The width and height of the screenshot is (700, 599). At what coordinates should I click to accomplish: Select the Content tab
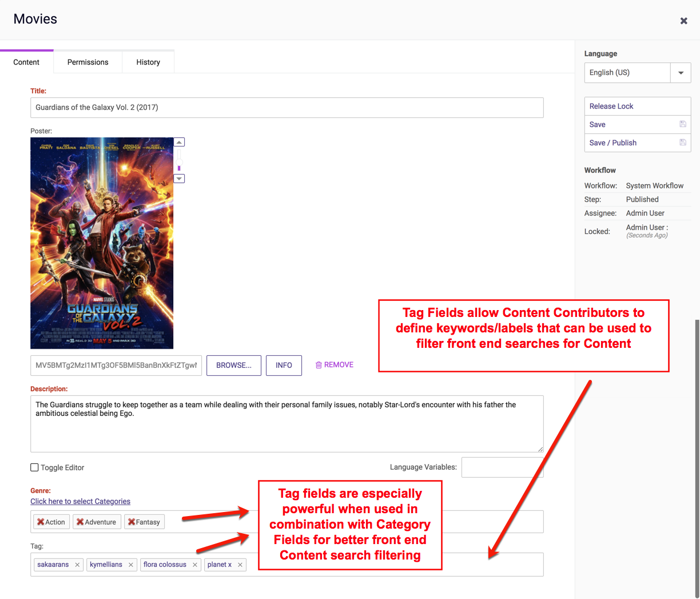pyautogui.click(x=26, y=62)
